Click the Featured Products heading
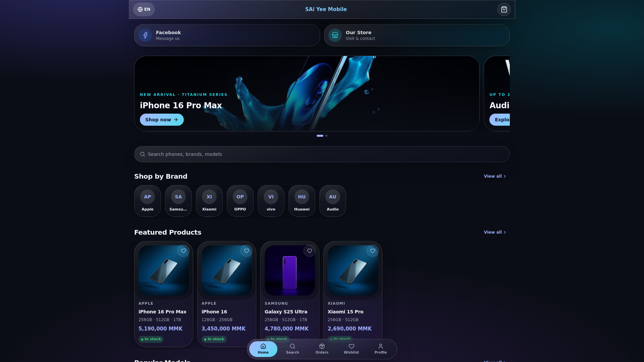The width and height of the screenshot is (644, 362). click(168, 232)
